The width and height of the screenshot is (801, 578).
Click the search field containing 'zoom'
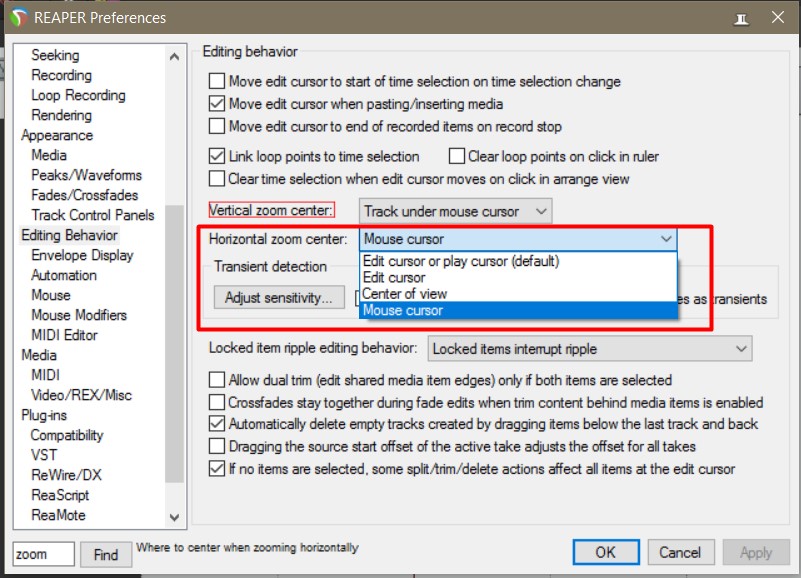[43, 554]
